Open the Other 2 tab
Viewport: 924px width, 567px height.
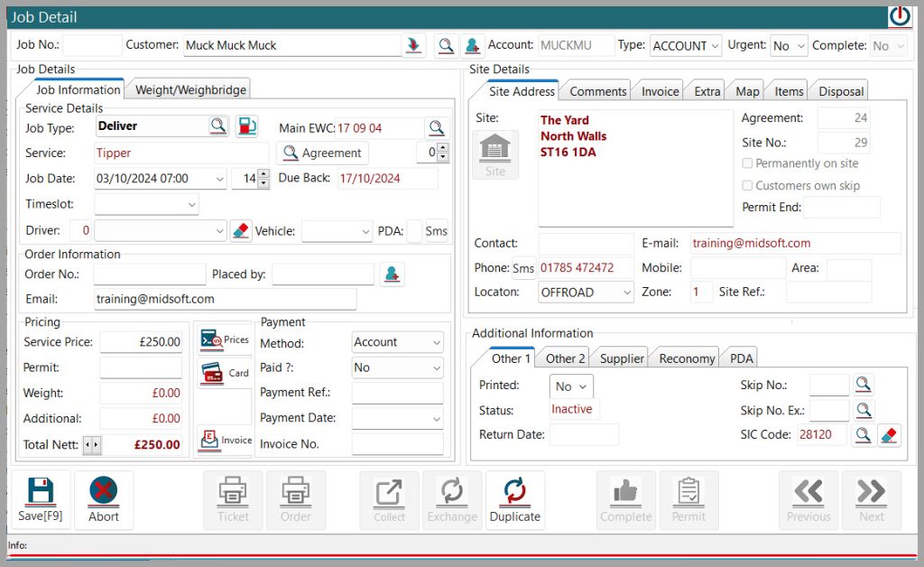[565, 358]
